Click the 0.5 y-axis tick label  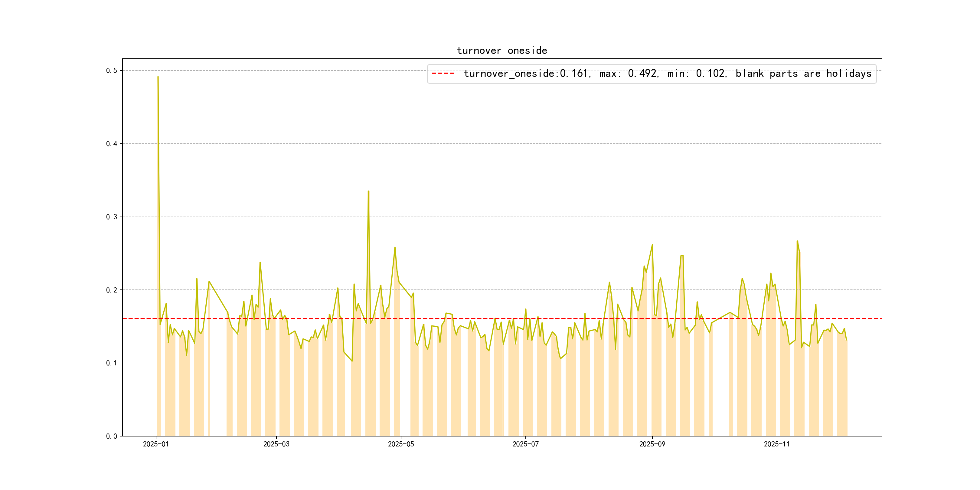point(112,71)
